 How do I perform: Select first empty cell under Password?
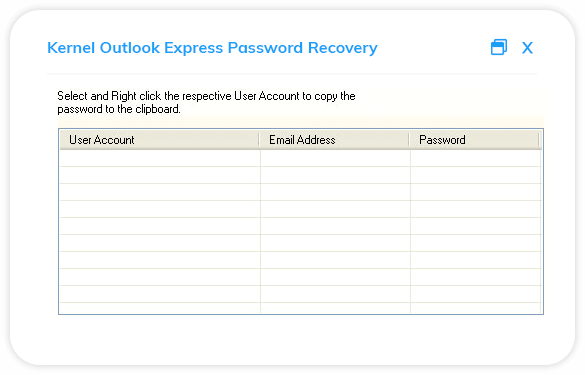476,158
